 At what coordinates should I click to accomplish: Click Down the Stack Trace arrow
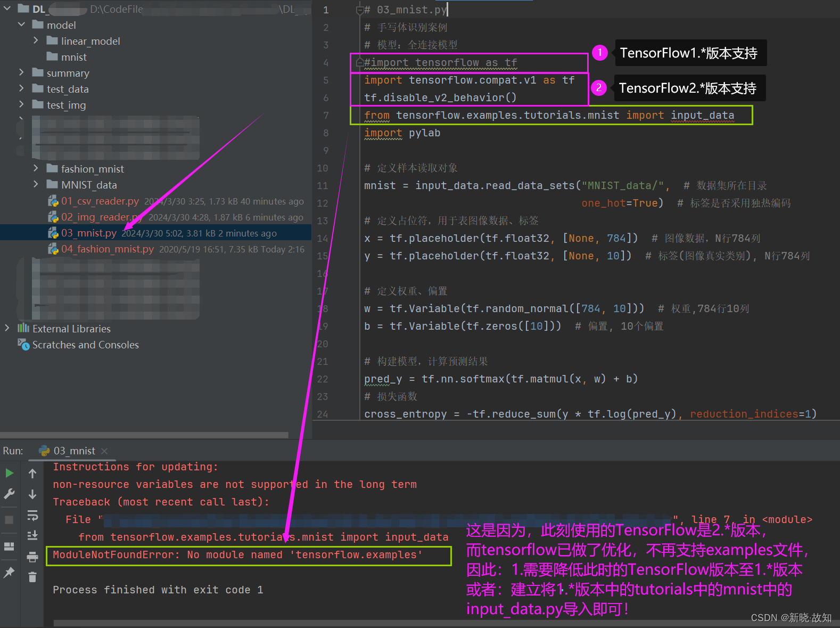pyautogui.click(x=32, y=494)
